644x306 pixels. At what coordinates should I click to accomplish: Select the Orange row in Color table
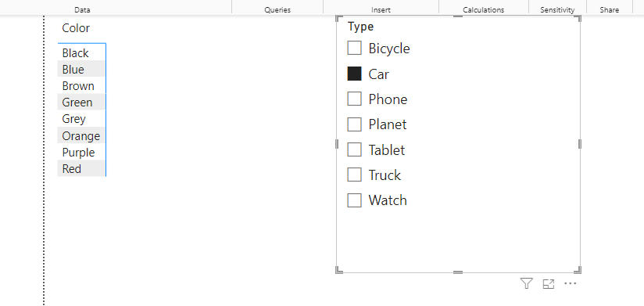(x=82, y=135)
